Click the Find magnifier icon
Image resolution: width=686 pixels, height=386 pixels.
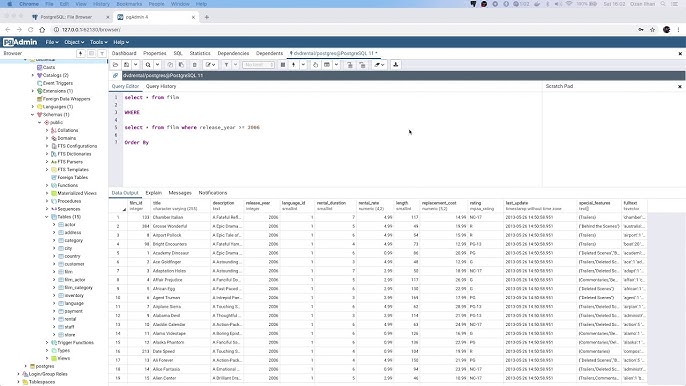[148, 65]
